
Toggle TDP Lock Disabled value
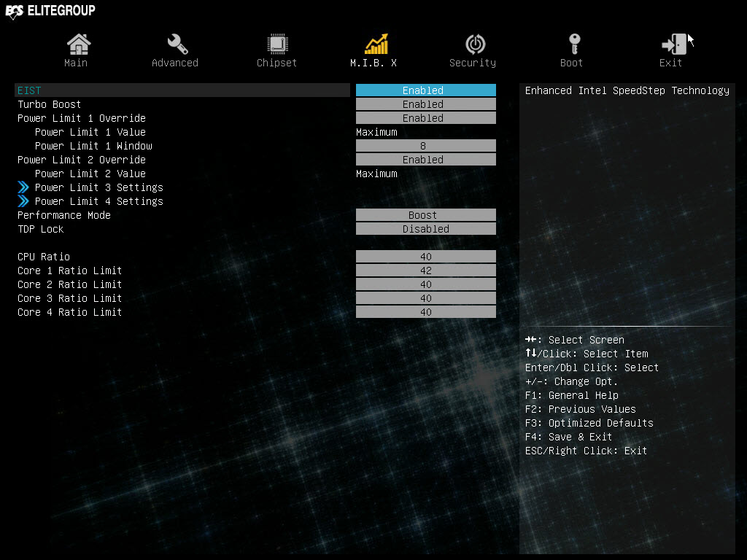425,229
